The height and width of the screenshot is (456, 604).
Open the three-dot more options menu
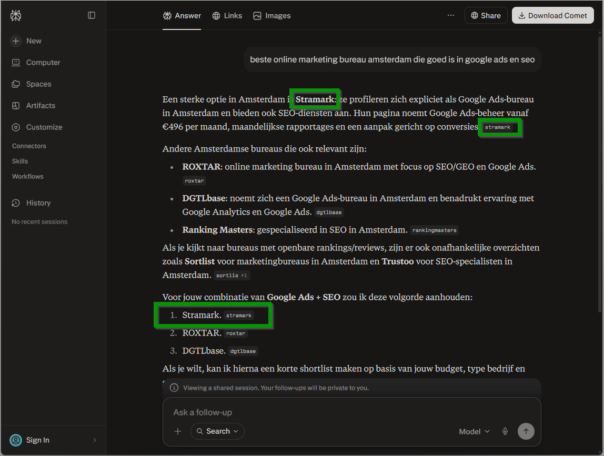[451, 15]
